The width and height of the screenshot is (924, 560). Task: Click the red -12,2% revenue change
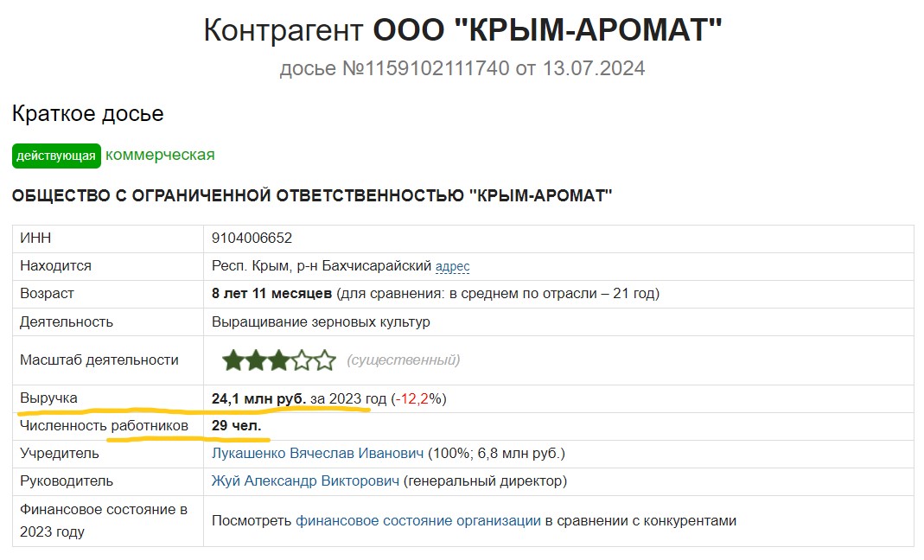418,398
